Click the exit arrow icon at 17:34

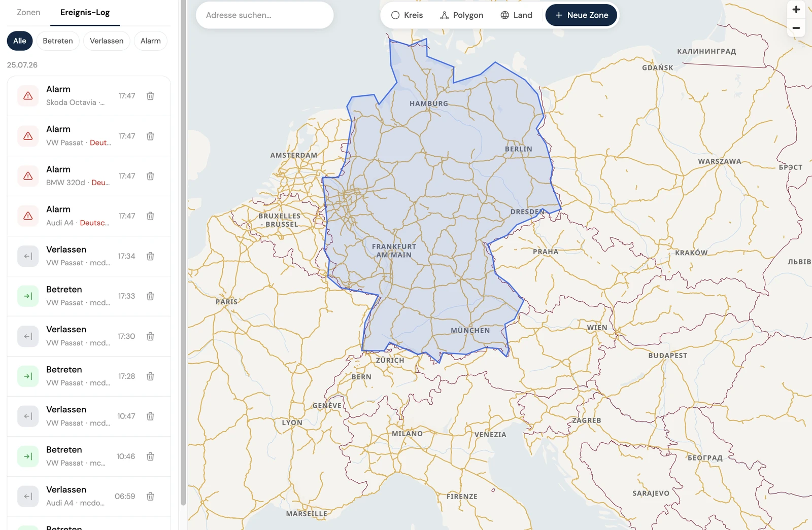point(28,256)
